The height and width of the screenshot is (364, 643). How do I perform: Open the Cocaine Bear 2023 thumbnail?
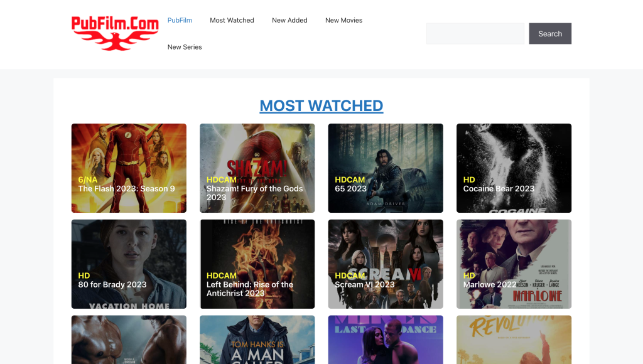tap(514, 168)
